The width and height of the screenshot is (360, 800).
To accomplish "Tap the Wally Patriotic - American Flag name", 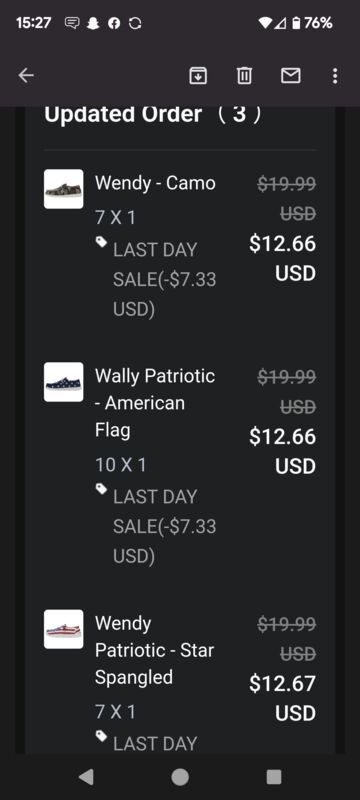I will 155,403.
